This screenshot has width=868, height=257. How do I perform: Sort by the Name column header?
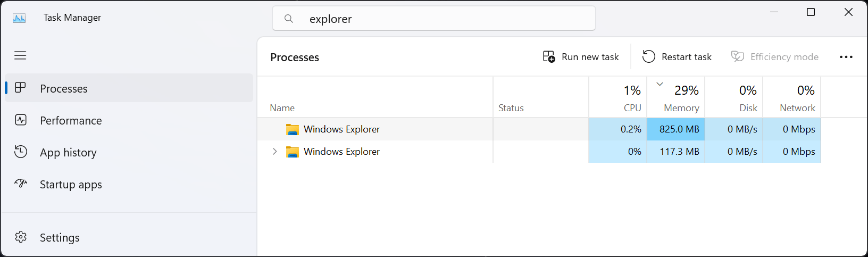(375, 97)
